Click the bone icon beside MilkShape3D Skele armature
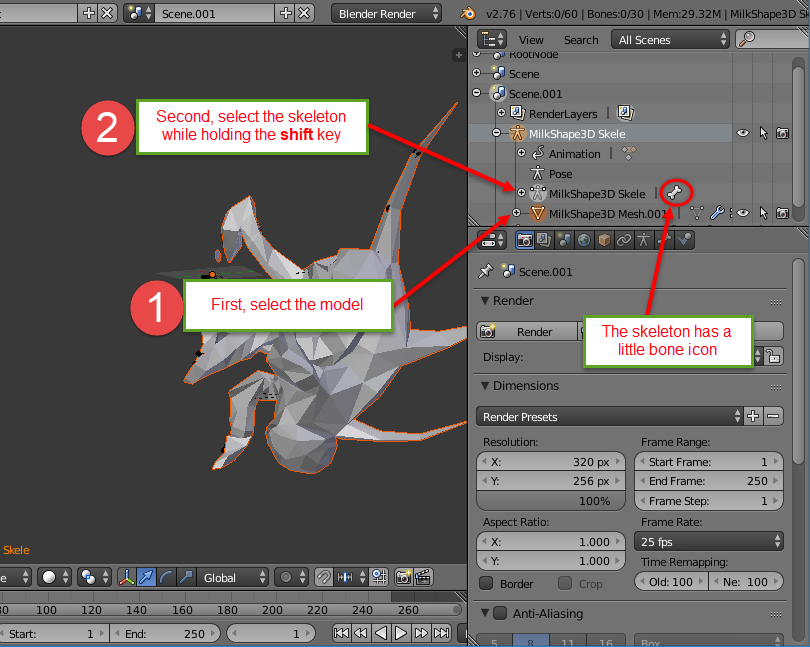 click(x=674, y=193)
